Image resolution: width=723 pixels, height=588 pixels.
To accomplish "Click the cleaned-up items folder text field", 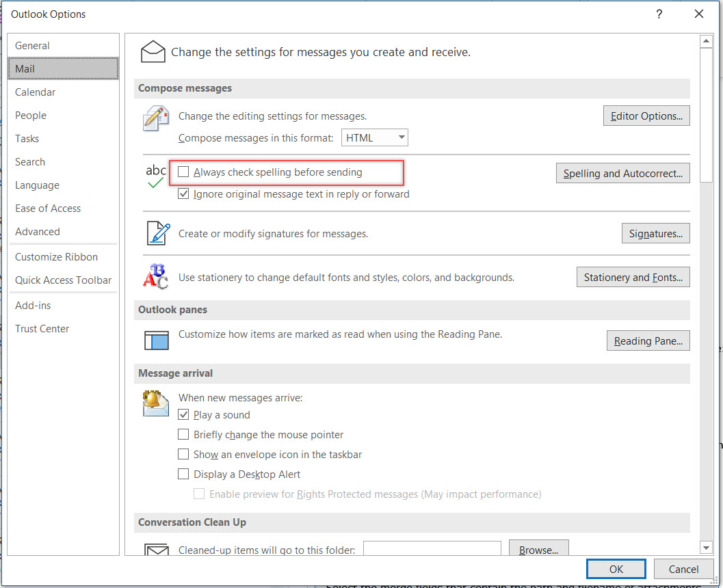I will (432, 549).
